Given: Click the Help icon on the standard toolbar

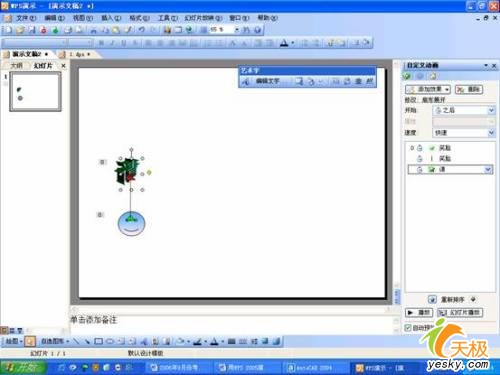Looking at the screenshot, I should click(x=257, y=30).
